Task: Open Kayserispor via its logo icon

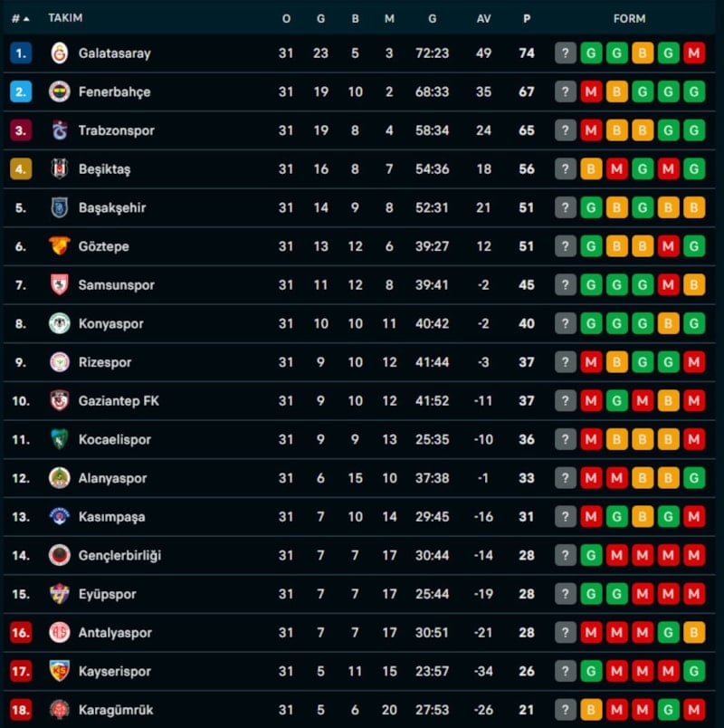Action: 60,671
